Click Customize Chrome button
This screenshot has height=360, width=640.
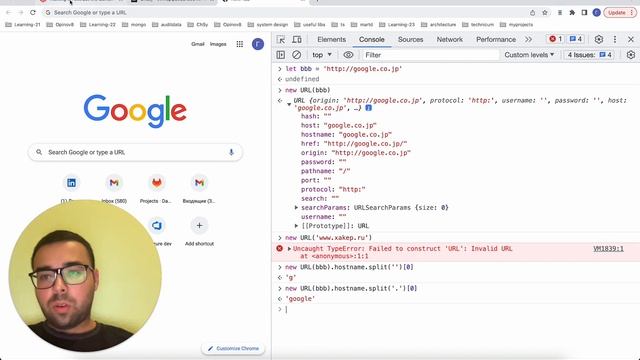tap(233, 349)
